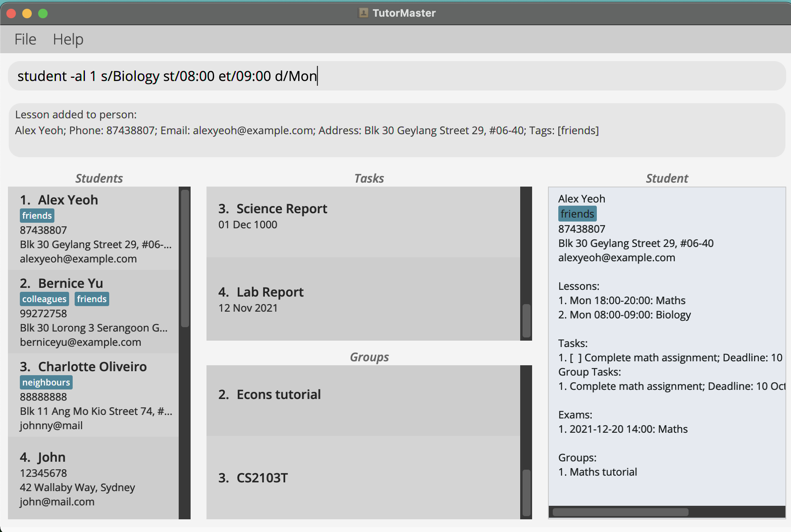Click friends tag in Student detail panel

[x=577, y=214]
